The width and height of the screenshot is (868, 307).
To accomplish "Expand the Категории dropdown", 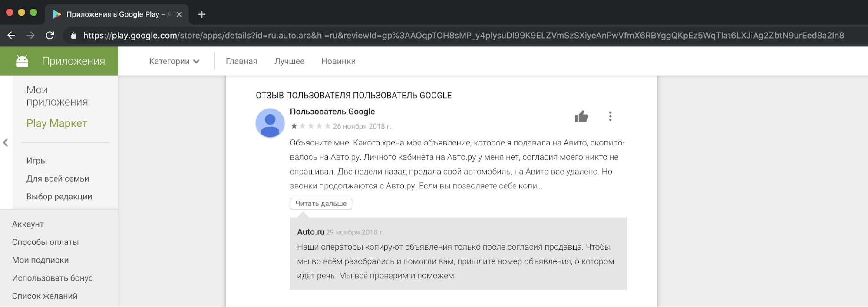I will tap(174, 61).
